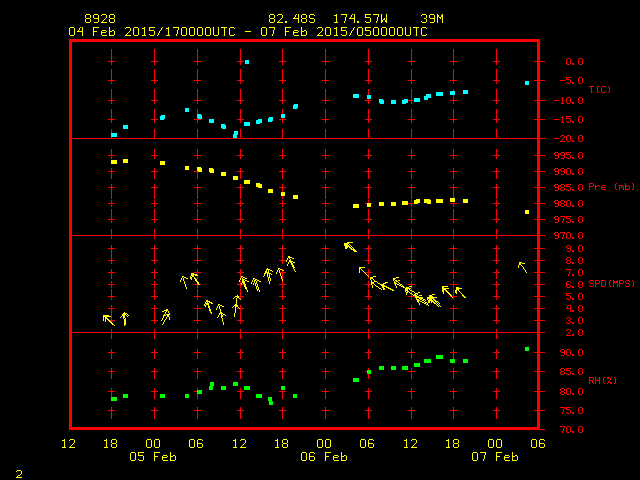Click the start time 04 Feb 2015/170000UTC
Image resolution: width=640 pixels, height=480 pixels.
152,32
